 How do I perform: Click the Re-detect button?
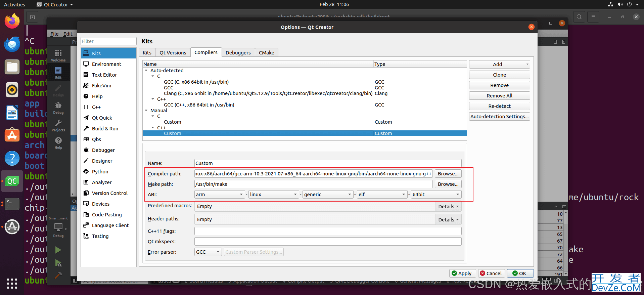pyautogui.click(x=499, y=106)
